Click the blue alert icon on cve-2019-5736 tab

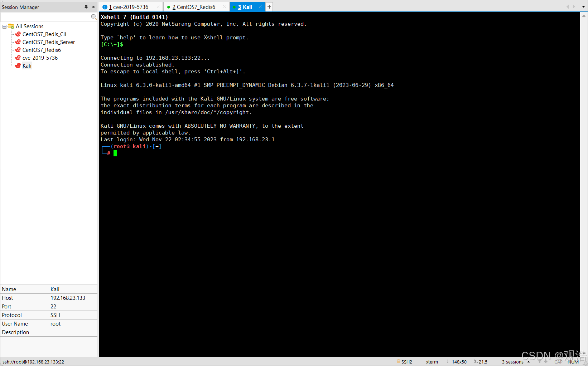(x=105, y=7)
